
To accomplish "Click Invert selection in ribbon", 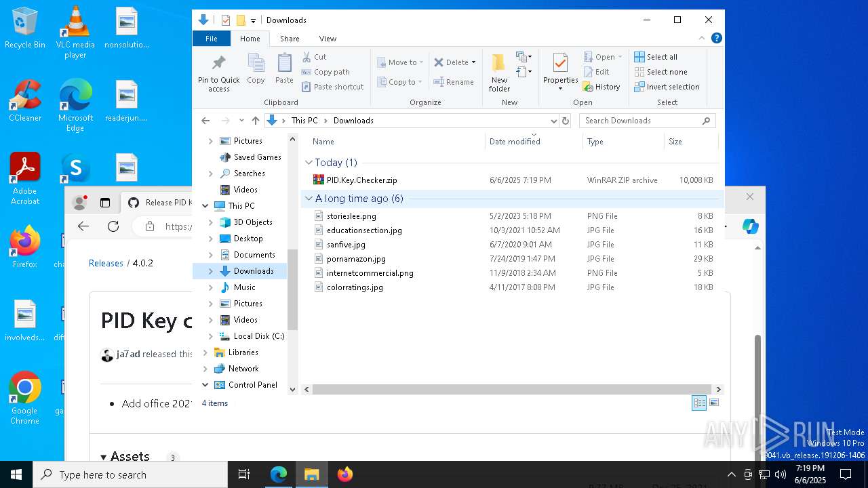I will click(667, 87).
